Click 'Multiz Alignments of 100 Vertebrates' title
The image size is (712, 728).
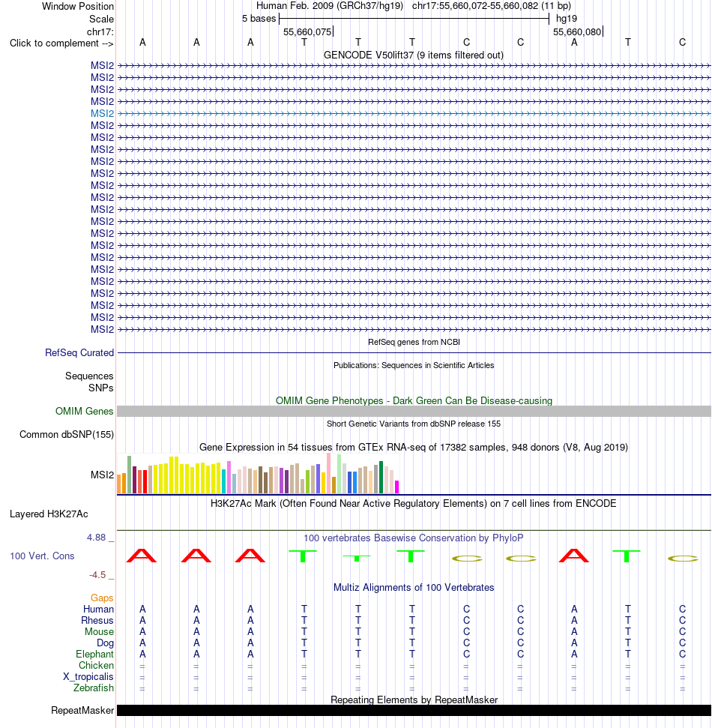(x=414, y=587)
